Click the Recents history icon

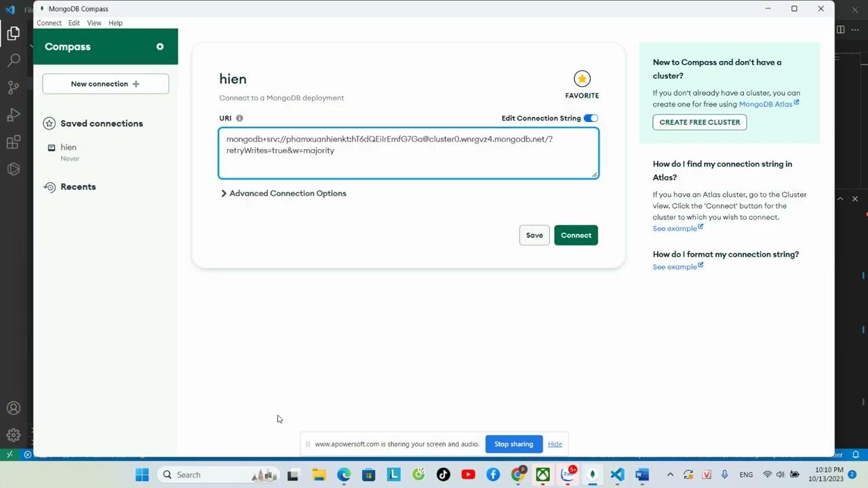(50, 187)
